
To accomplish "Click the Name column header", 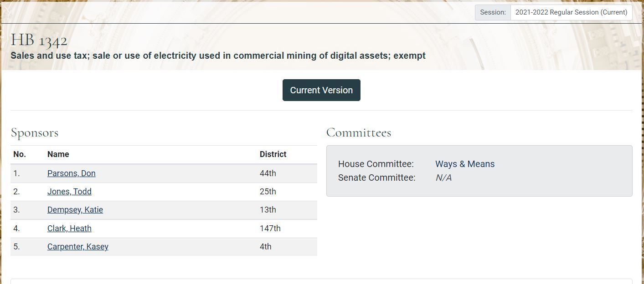I will (x=58, y=154).
